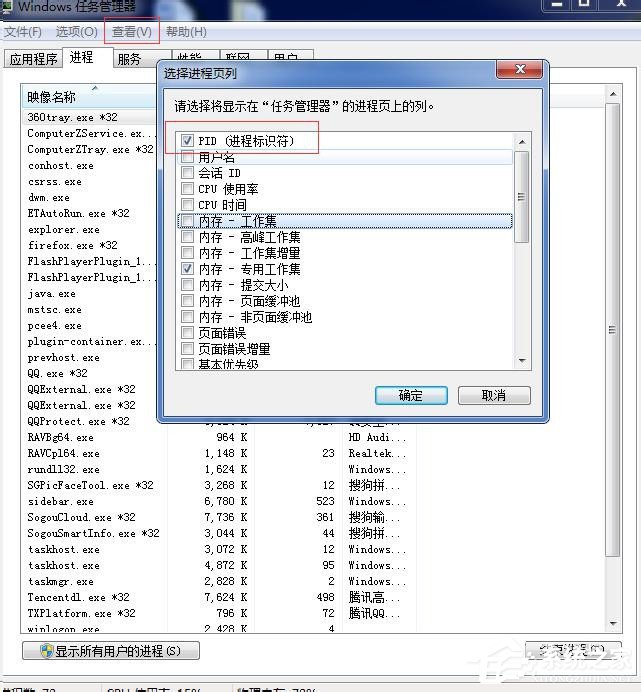Enable 内存 - 工作集增量 checkbox
The height and width of the screenshot is (692, 641).
coord(187,253)
